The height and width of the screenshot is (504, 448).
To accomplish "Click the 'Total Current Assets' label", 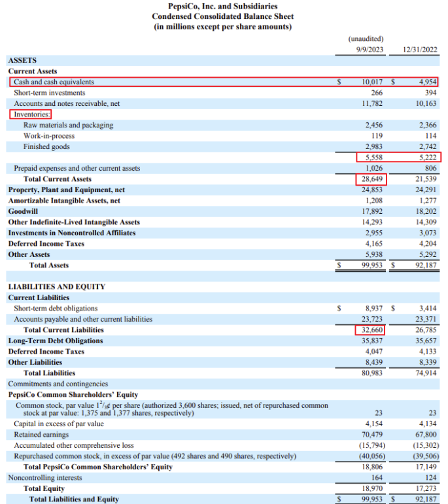I will pyautogui.click(x=58, y=179).
